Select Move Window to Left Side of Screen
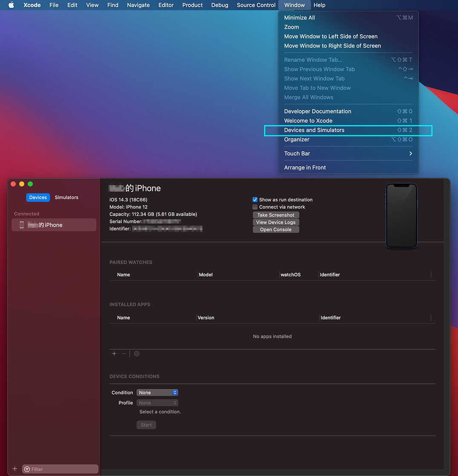 click(348, 37)
